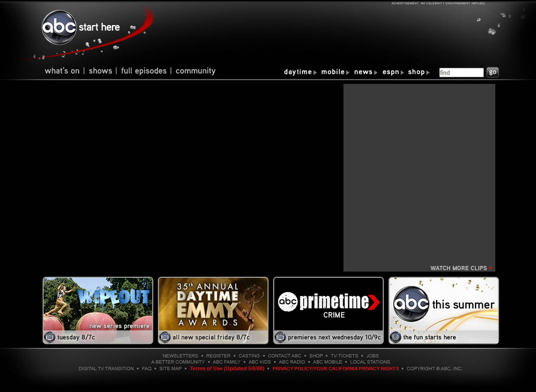Screen dimensions: 536x392
Task: Open the Local Stations footer link
Action: [x=370, y=362]
